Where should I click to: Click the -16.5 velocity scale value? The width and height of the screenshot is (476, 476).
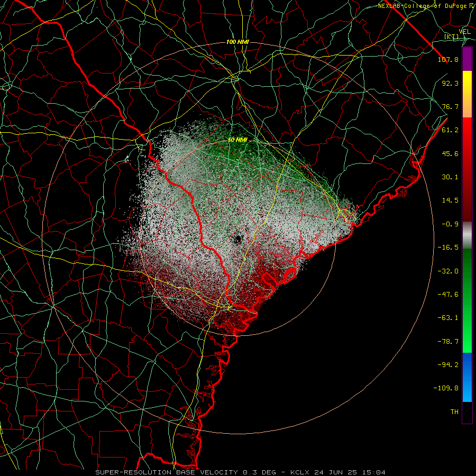(448, 248)
